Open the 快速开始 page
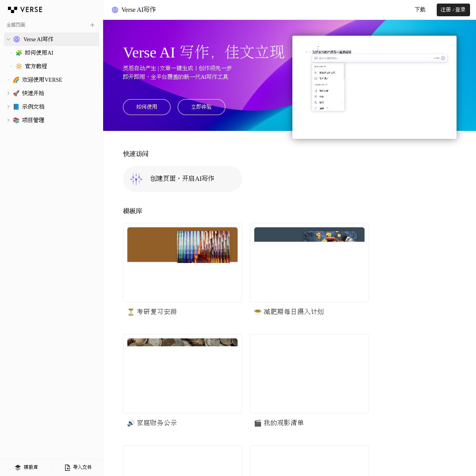Image resolution: width=476 pixels, height=476 pixels. pos(33,93)
